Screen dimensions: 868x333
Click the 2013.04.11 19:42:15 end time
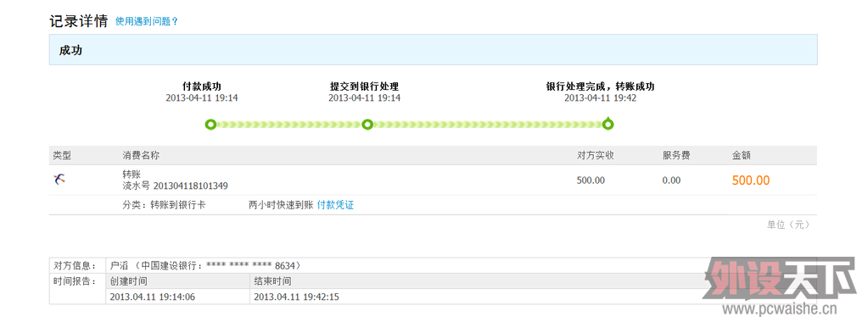[296, 297]
